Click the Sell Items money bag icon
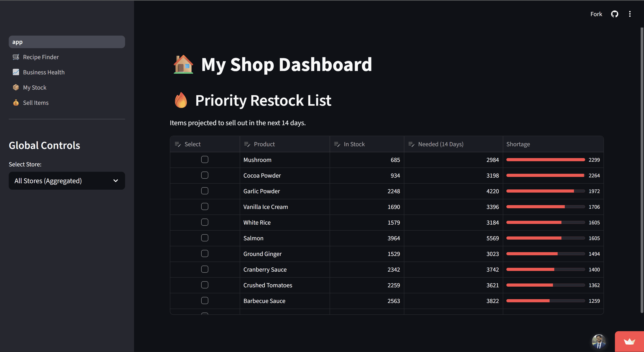Image resolution: width=644 pixels, height=352 pixels. tap(16, 103)
